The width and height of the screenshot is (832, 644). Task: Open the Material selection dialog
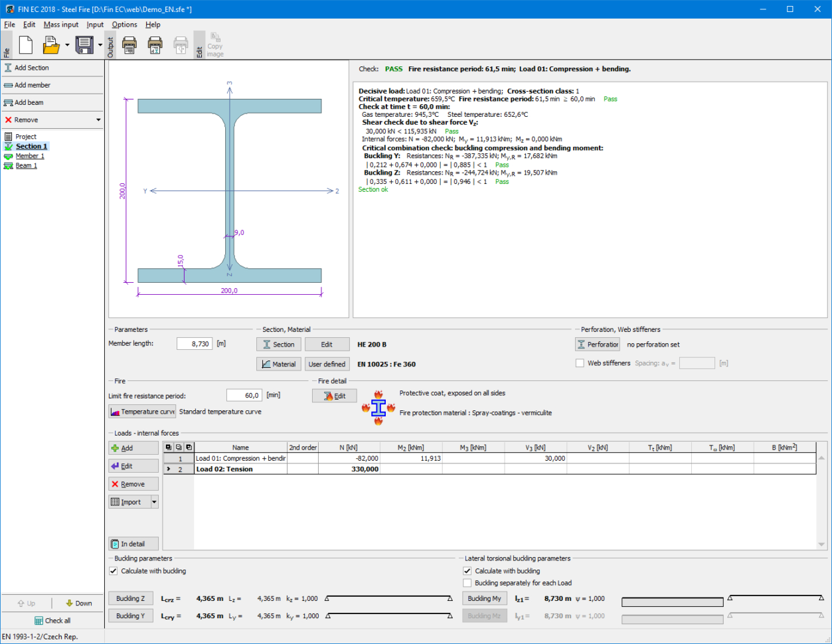(278, 364)
